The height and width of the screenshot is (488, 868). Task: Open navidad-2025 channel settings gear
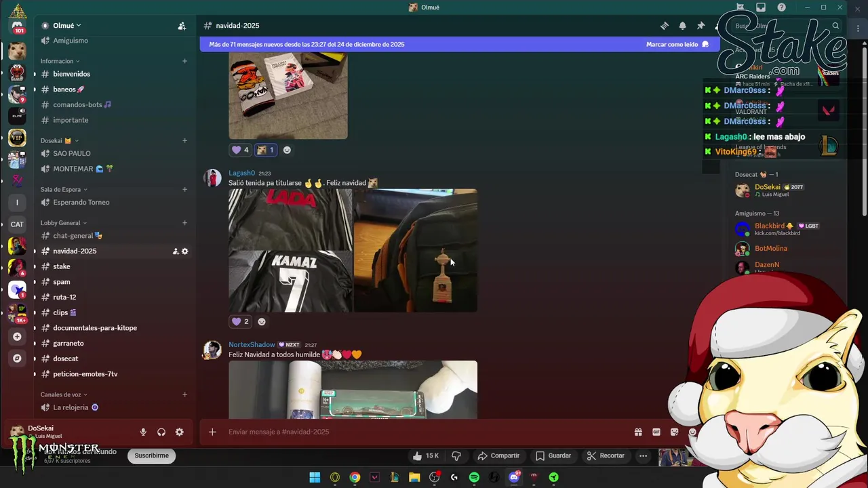[184, 251]
